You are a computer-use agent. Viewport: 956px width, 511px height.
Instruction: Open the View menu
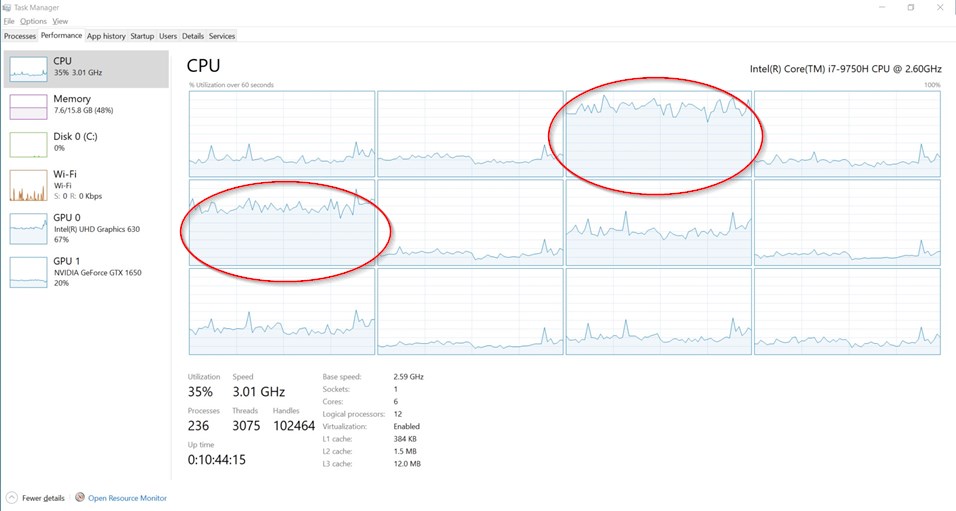[x=60, y=21]
